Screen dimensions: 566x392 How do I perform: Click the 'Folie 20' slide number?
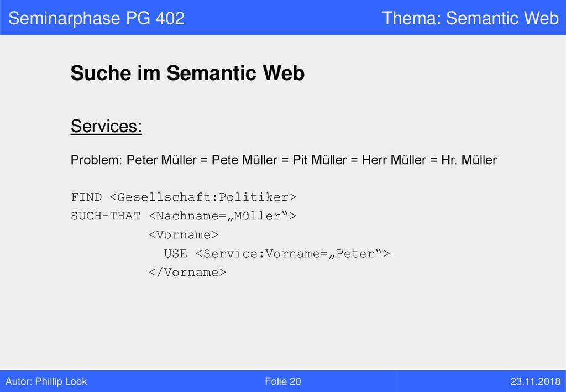click(x=282, y=381)
